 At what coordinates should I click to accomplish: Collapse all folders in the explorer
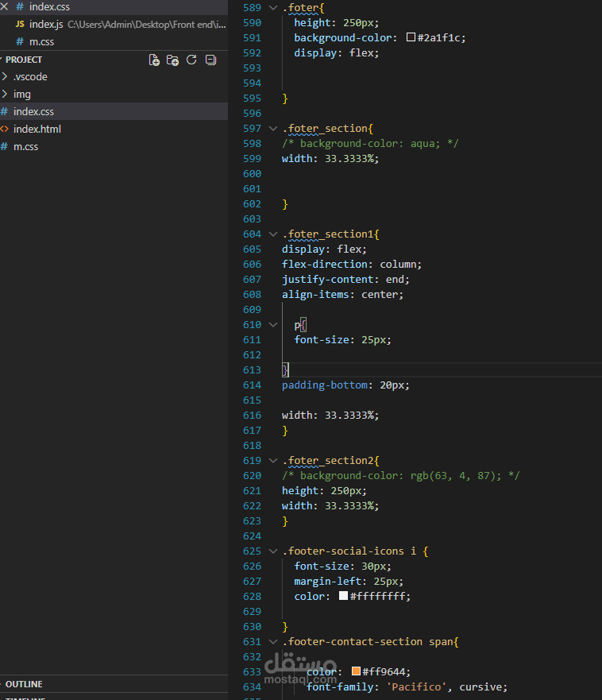tap(210, 60)
